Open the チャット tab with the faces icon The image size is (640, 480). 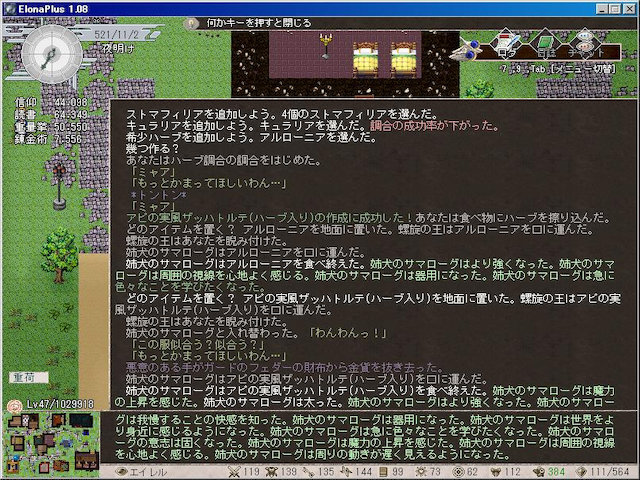point(585,44)
